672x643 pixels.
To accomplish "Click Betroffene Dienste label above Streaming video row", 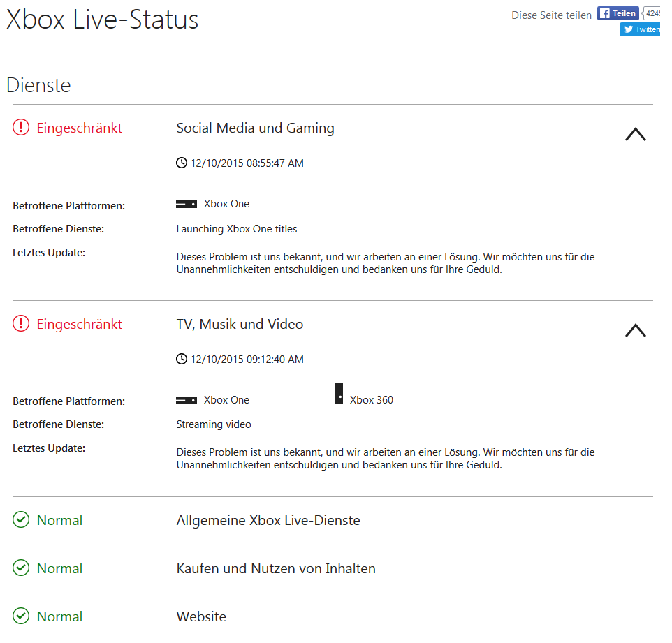I will [x=58, y=424].
